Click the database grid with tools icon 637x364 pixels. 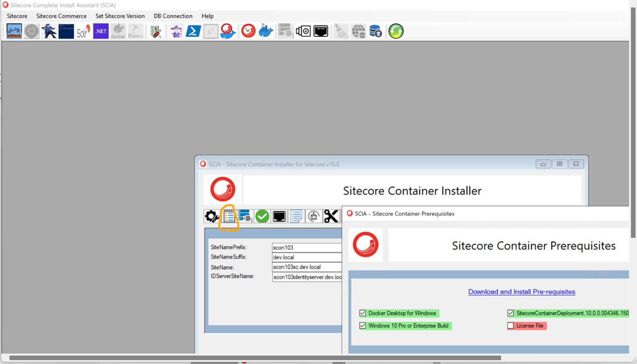point(156,31)
